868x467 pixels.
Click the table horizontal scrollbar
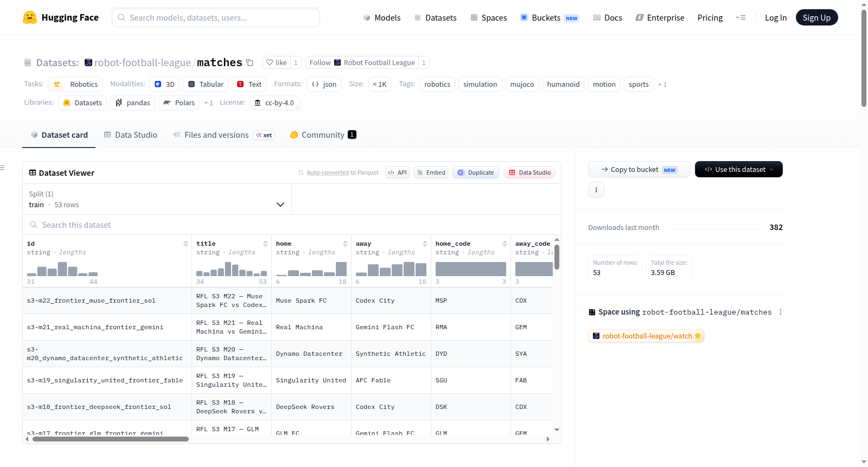111,439
